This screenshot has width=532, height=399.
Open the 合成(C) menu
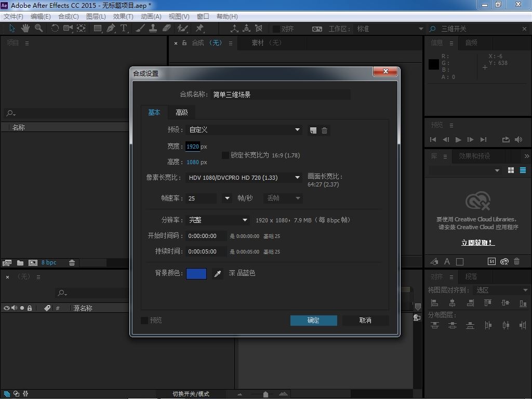click(x=69, y=16)
